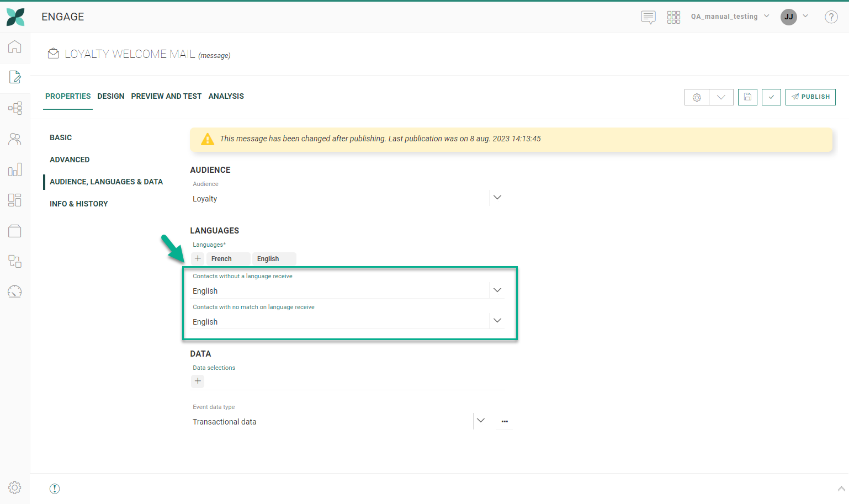Expand 'Contacts without a language receive' dropdown

pos(497,290)
